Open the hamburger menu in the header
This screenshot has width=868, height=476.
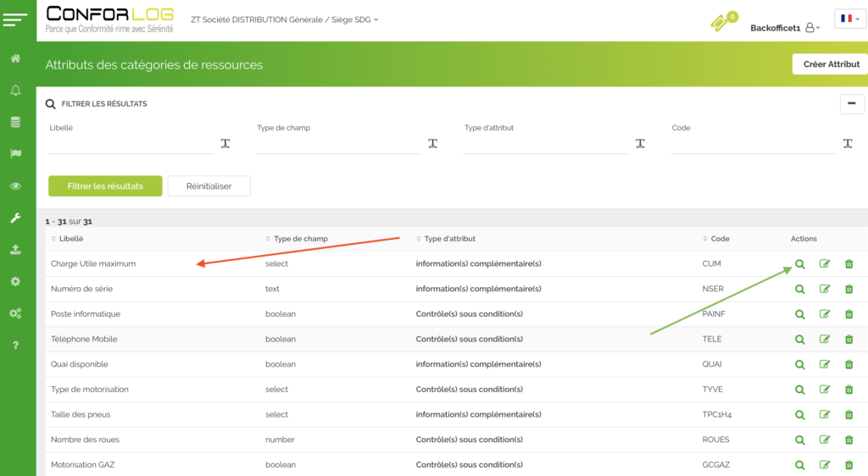[15, 19]
